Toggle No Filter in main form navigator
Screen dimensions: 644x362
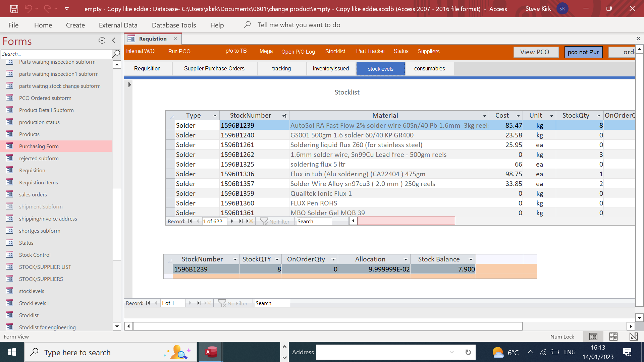(233, 303)
